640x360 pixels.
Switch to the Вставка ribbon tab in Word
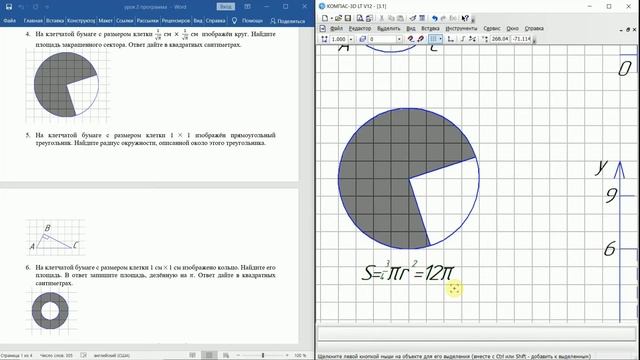[55, 20]
